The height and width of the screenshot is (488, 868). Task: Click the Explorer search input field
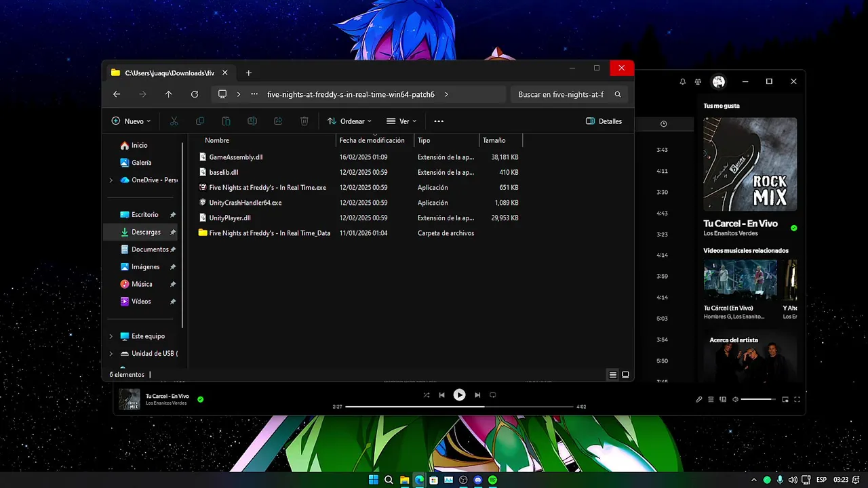560,94
